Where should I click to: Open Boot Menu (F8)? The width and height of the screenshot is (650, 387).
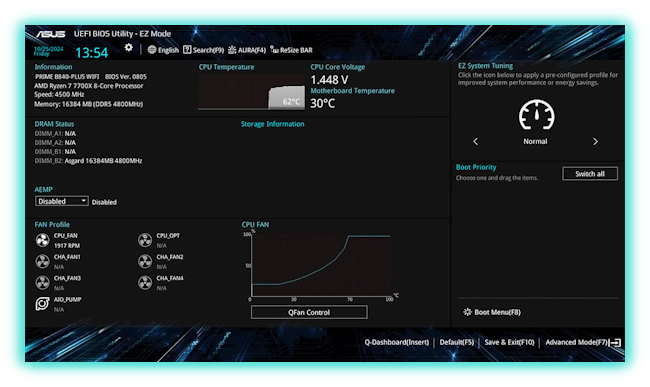[492, 312]
